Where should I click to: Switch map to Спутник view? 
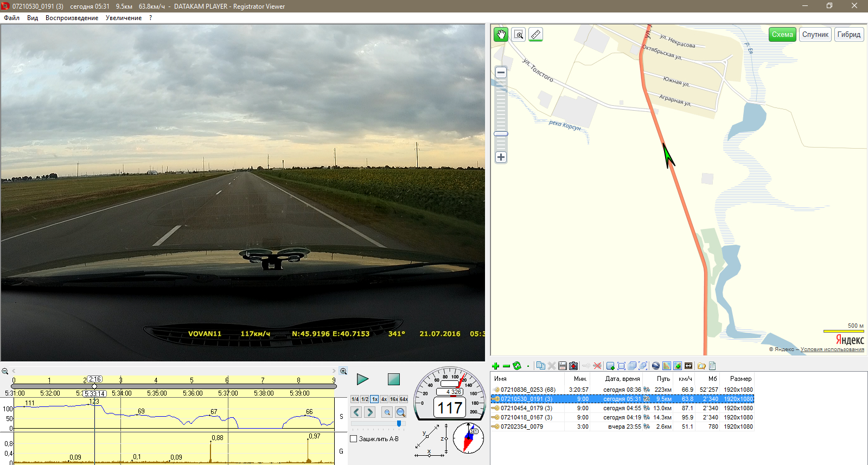[x=815, y=35]
